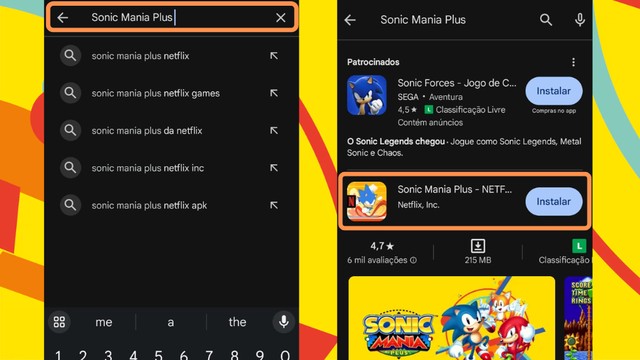
Task: Install Sonic Mania Plus by Netflix
Action: point(553,202)
